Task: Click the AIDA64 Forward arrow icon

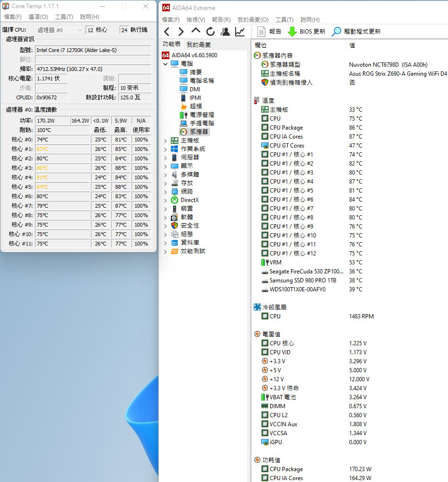Action: click(x=181, y=32)
